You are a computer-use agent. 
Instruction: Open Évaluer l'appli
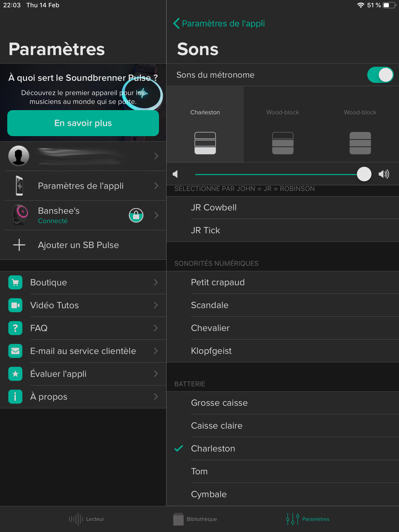click(83, 374)
